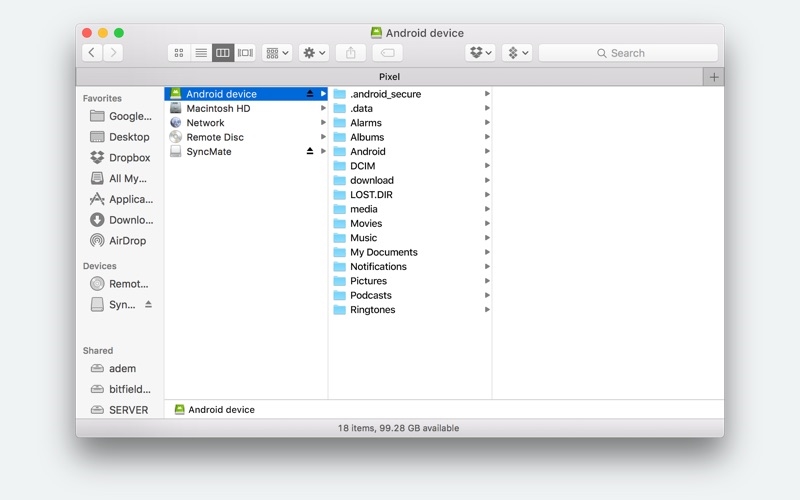This screenshot has width=800, height=500.
Task: Select Remote Disc in first column
Action: [246, 137]
